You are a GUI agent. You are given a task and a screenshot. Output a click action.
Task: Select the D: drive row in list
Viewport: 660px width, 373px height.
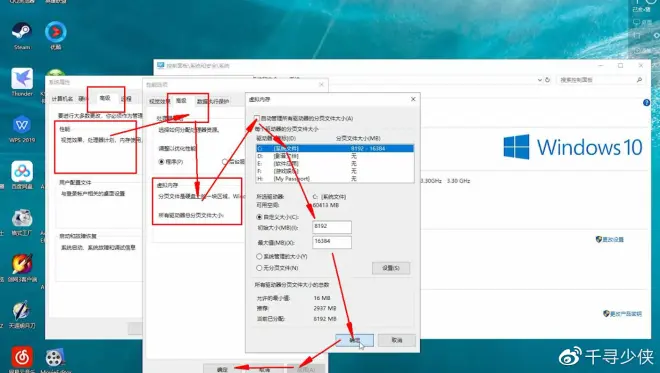(x=335, y=156)
